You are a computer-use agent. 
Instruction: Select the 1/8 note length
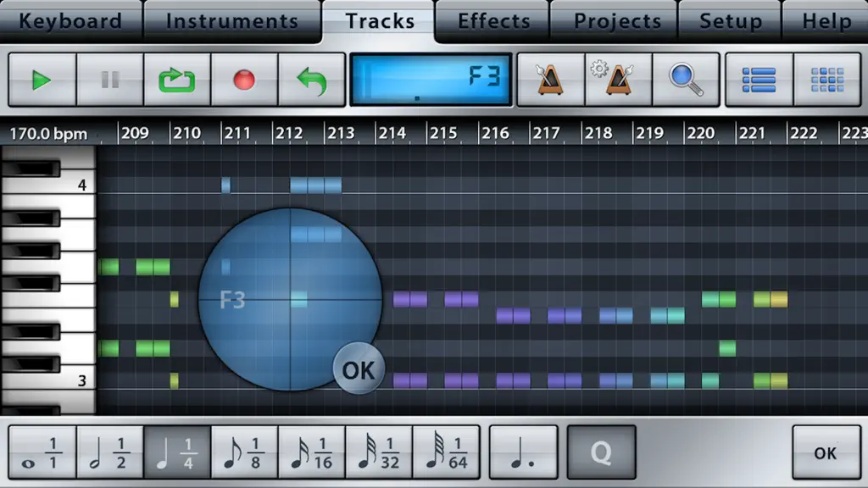pos(244,452)
